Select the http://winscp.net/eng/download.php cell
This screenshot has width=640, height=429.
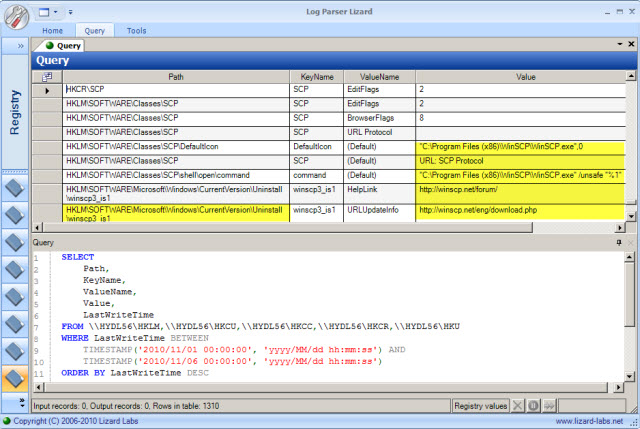(520, 213)
